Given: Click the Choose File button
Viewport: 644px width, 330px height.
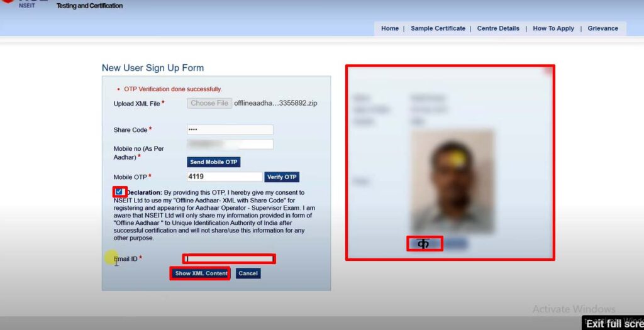Looking at the screenshot, I should [x=209, y=103].
